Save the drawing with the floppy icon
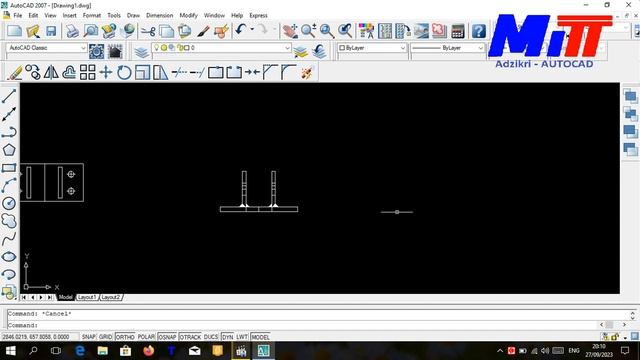Screen dimensions: 640x360 (x=51, y=31)
